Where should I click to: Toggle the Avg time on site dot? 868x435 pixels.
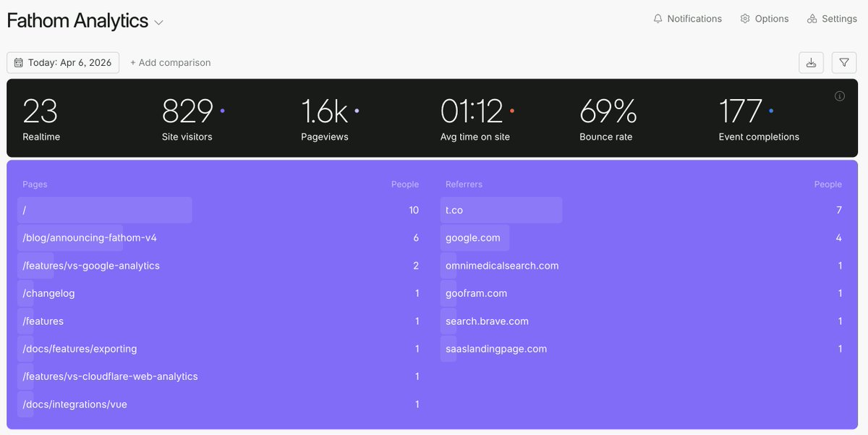point(512,111)
